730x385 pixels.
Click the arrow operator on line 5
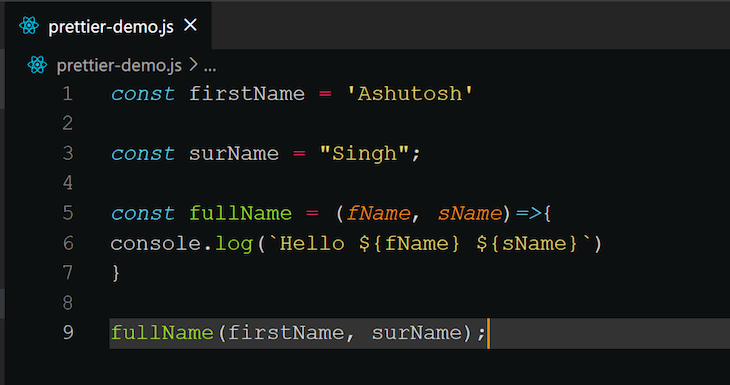tap(528, 214)
